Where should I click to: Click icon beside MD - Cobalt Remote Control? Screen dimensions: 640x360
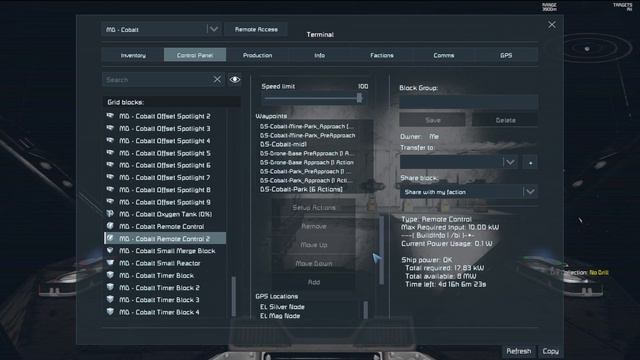click(x=110, y=226)
